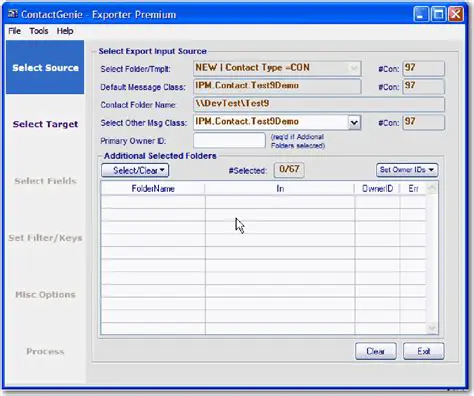Open the File menu
The image size is (474, 396).
pos(15,31)
